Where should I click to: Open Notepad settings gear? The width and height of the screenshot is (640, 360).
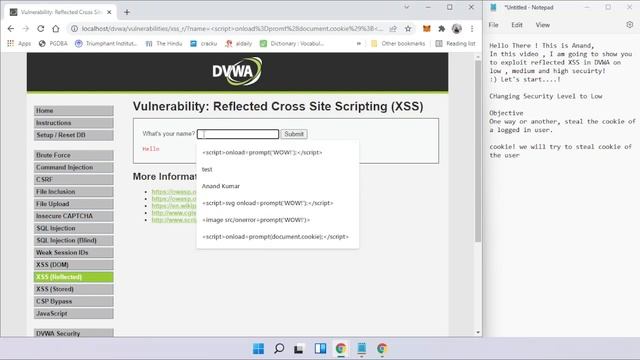pyautogui.click(x=629, y=25)
